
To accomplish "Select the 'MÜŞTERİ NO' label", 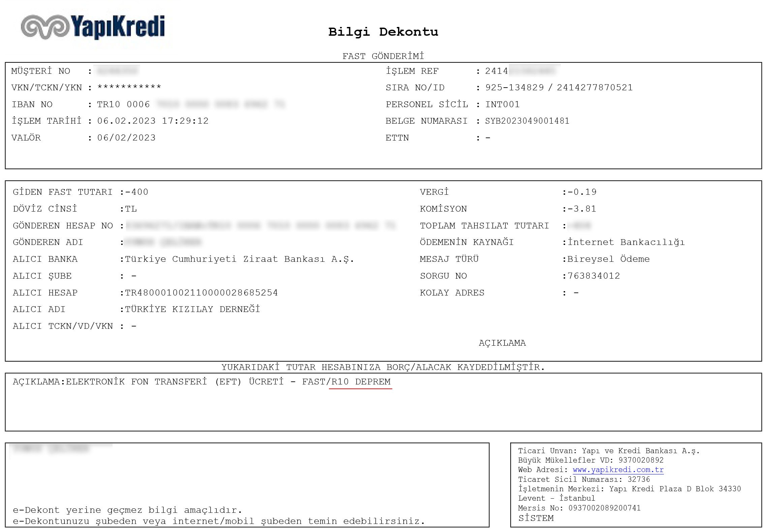I will [41, 71].
